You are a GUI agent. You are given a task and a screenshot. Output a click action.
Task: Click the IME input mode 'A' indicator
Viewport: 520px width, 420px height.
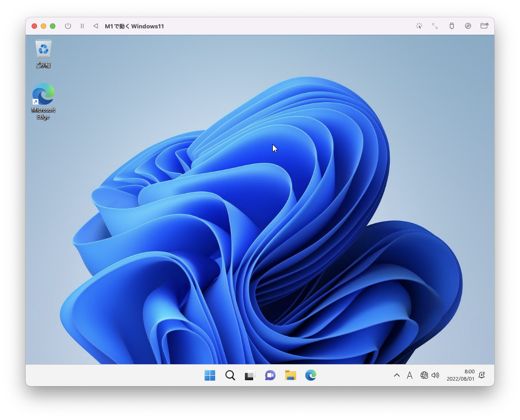(410, 375)
